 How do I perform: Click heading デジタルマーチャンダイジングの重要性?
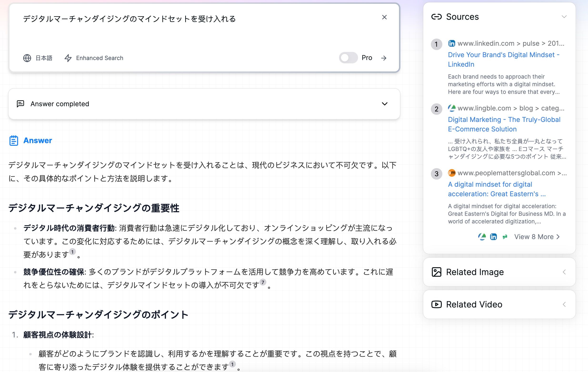94,208
